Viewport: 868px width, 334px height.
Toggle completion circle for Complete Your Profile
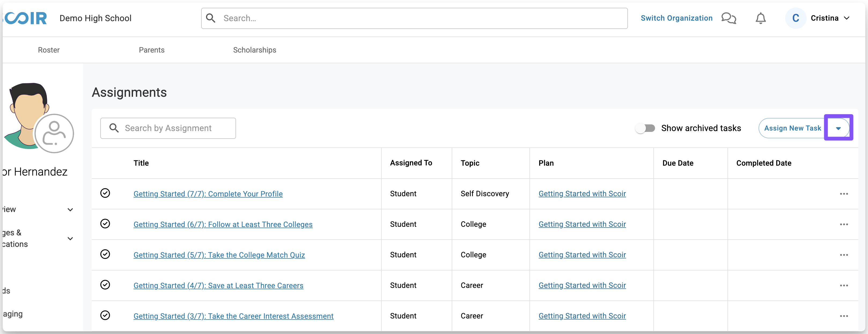coord(105,193)
